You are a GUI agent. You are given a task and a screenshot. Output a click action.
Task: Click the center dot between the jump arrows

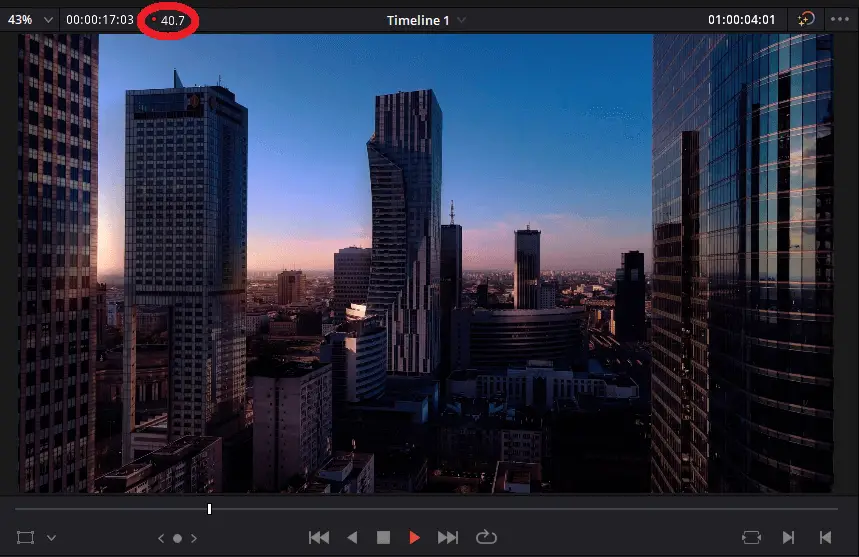177,538
